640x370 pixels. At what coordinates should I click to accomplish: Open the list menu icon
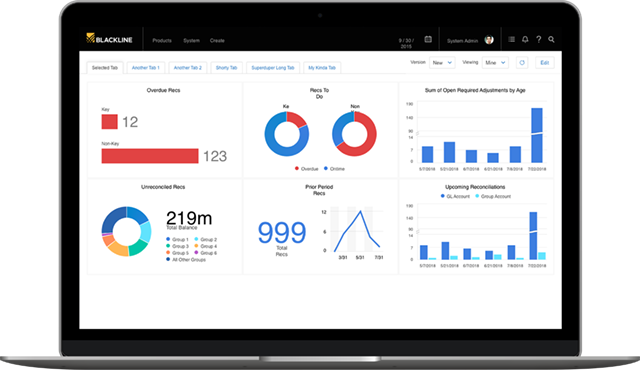point(511,39)
